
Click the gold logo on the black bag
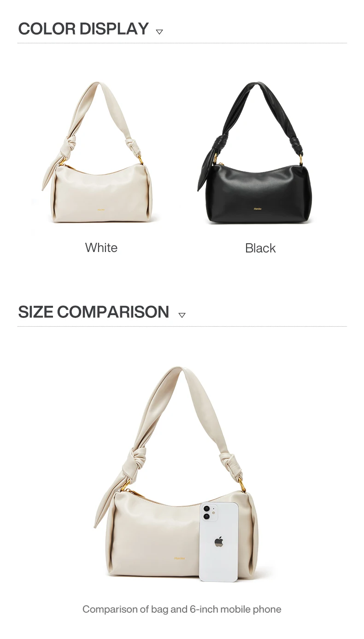(x=257, y=208)
